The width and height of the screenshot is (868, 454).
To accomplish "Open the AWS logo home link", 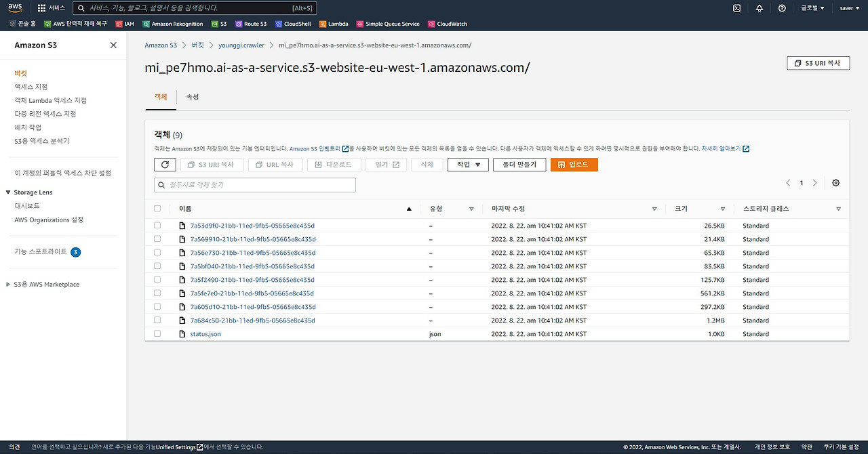I will pyautogui.click(x=16, y=8).
